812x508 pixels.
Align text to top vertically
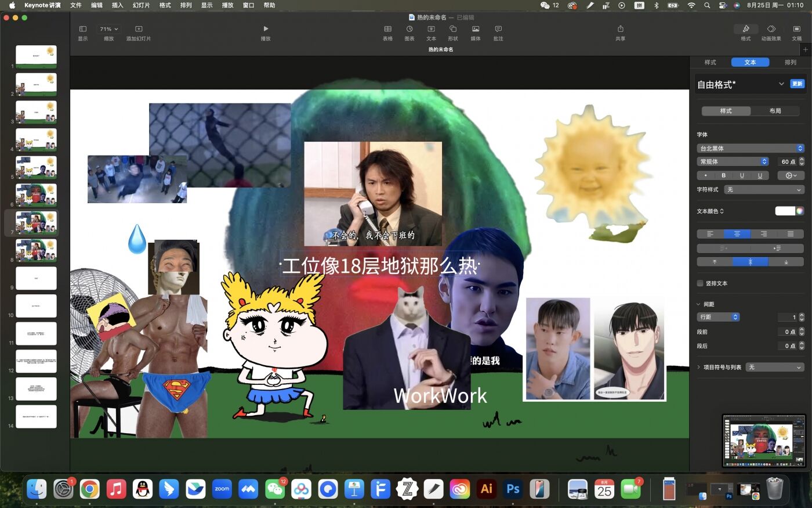715,262
